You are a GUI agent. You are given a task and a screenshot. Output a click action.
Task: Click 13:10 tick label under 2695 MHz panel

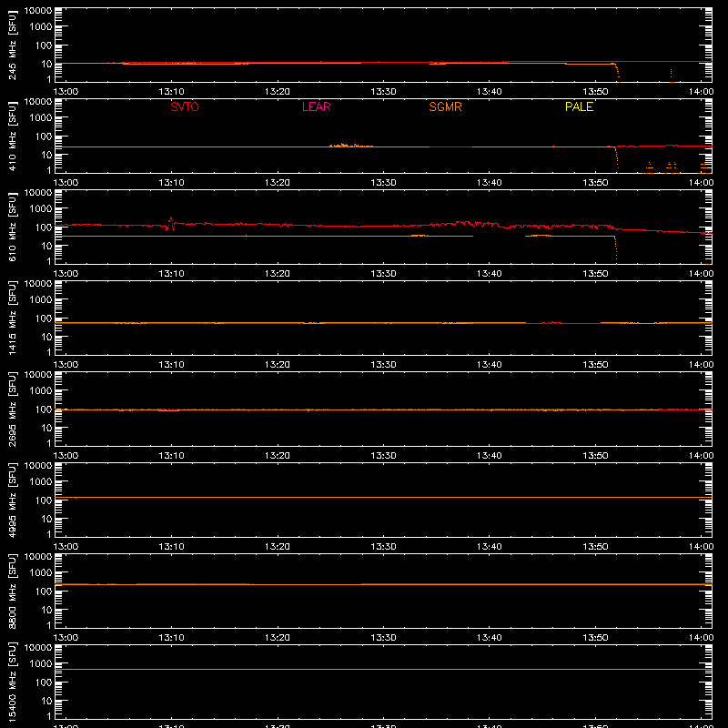point(171,456)
